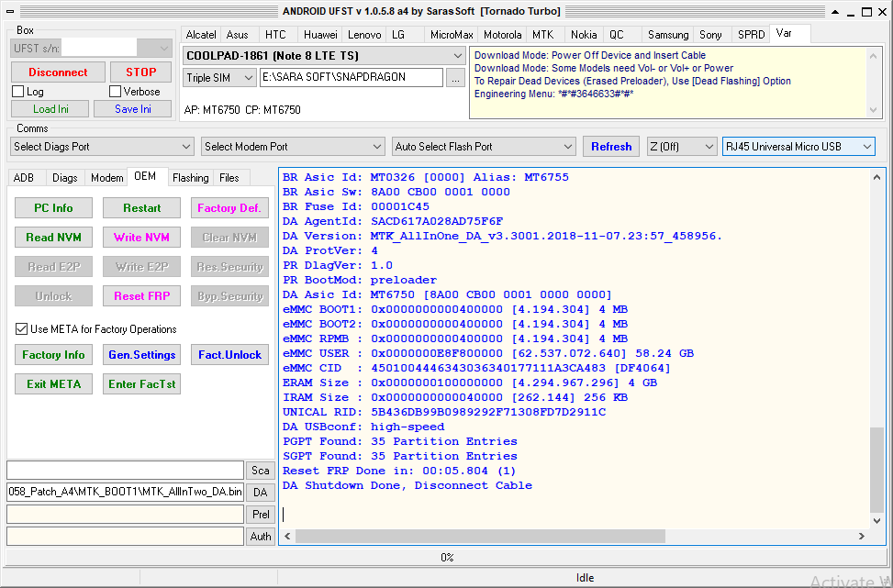
Task: Click the Write NVM button
Action: [142, 238]
